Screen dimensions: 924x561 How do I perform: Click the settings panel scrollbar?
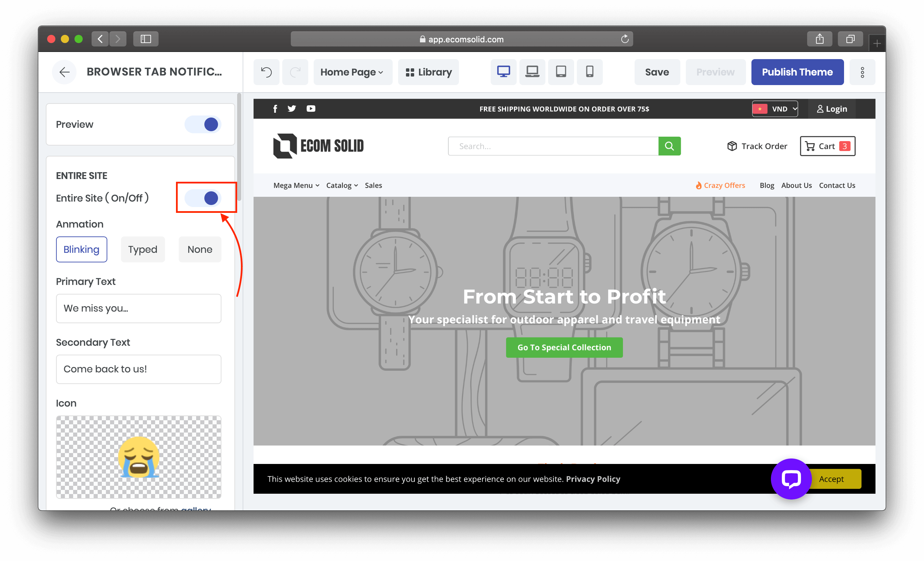239,147
